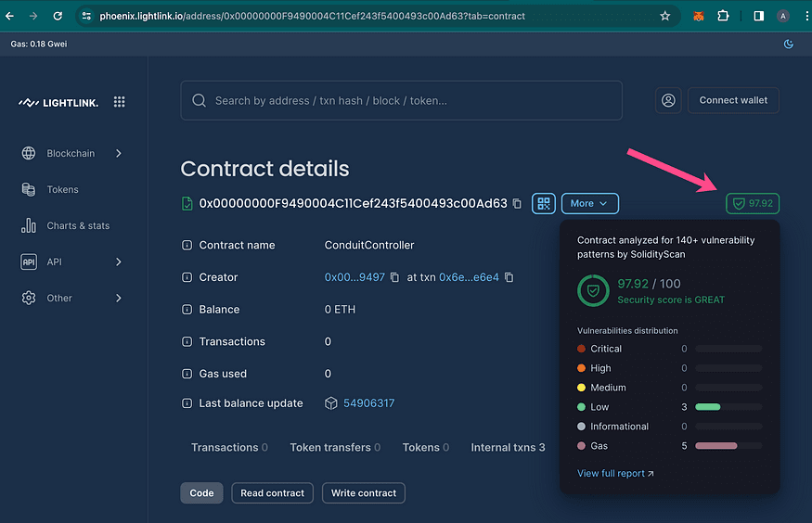812x523 pixels.
Task: Expand the API menu chevron
Action: 119,261
